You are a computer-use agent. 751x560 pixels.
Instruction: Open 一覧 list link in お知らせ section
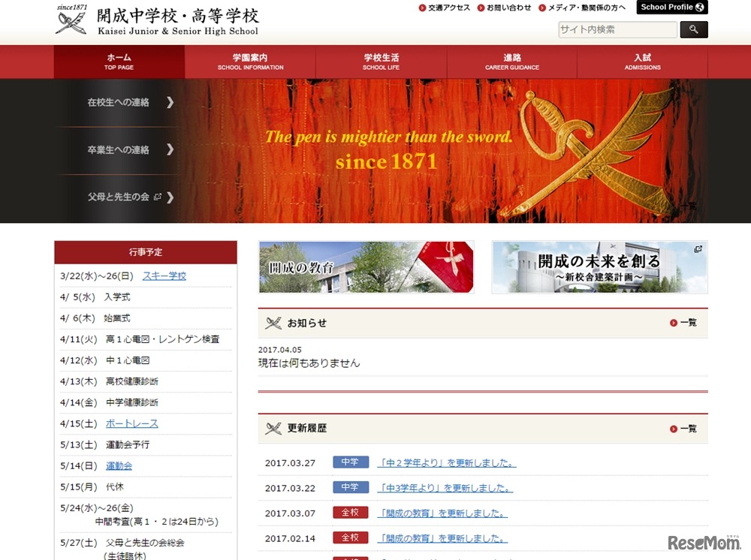(689, 323)
